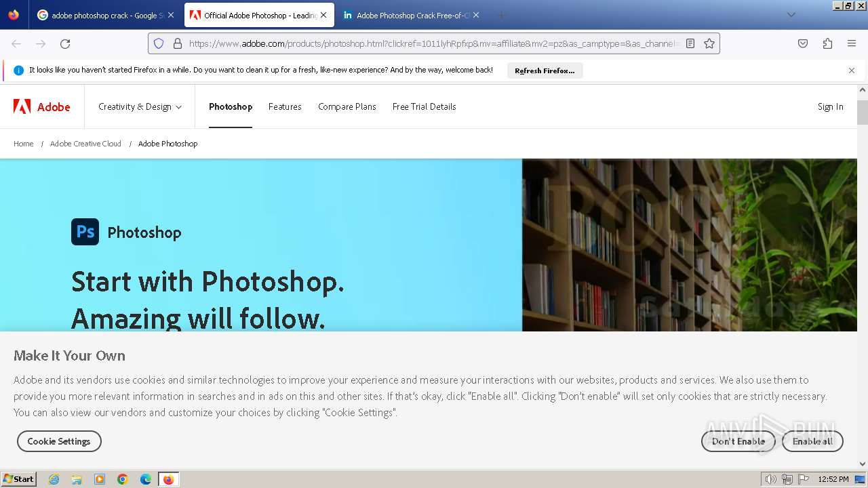Image resolution: width=868 pixels, height=488 pixels.
Task: Close the Official Adobe Photoshop tab
Action: [323, 15]
